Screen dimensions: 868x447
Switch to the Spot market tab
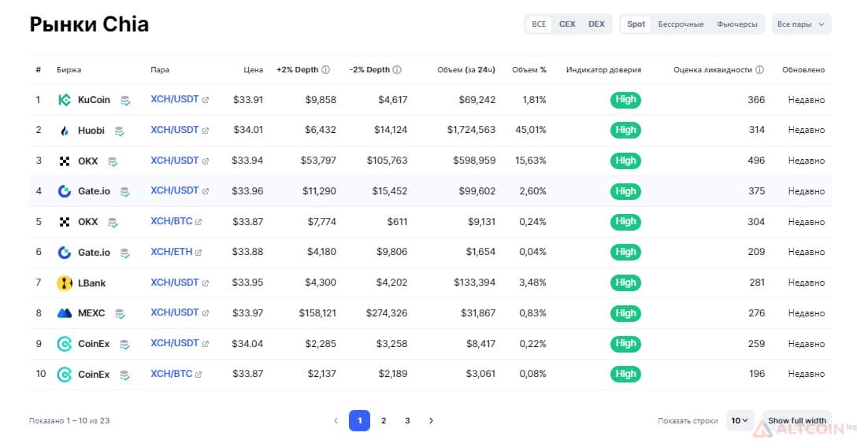(x=636, y=24)
